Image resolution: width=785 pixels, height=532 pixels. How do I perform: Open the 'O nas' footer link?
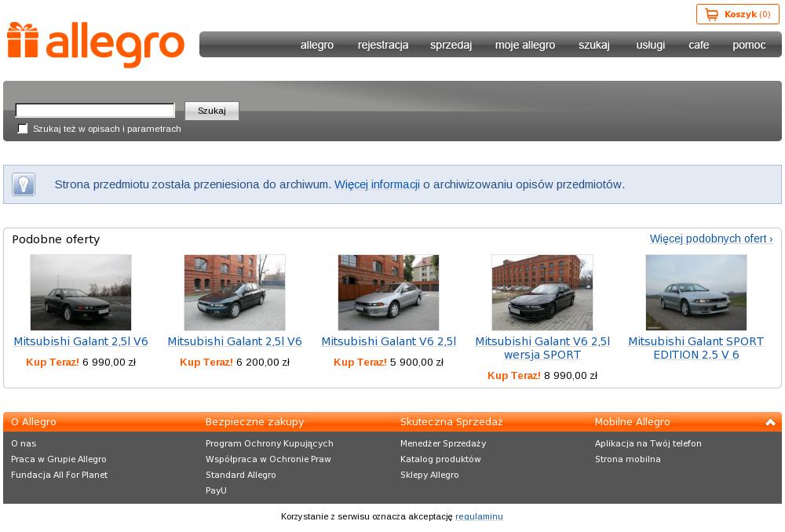tap(24, 443)
